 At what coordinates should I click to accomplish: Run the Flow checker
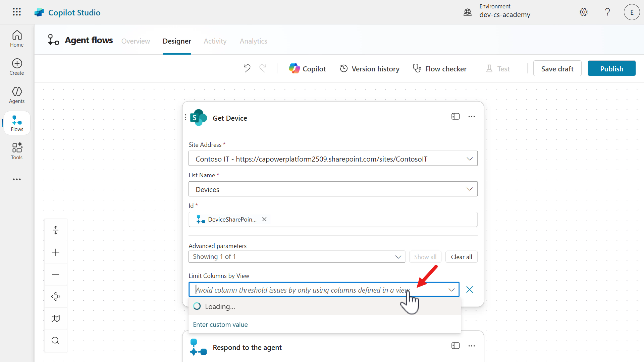[x=439, y=69]
